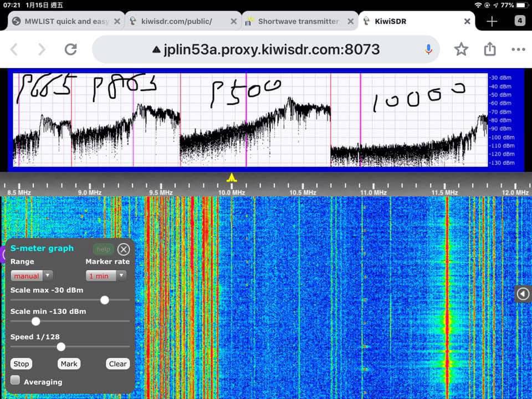Open the Marker rate 1 min dropdown

coord(106,275)
